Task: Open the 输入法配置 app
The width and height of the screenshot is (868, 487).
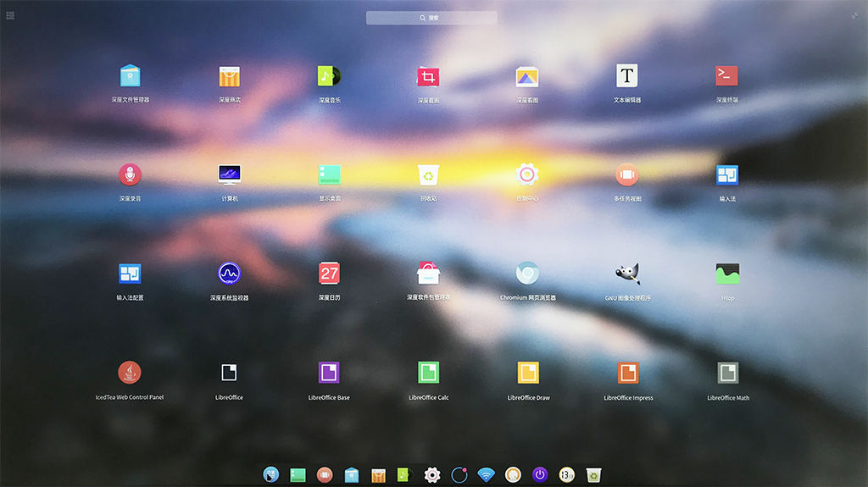Action: tap(130, 274)
